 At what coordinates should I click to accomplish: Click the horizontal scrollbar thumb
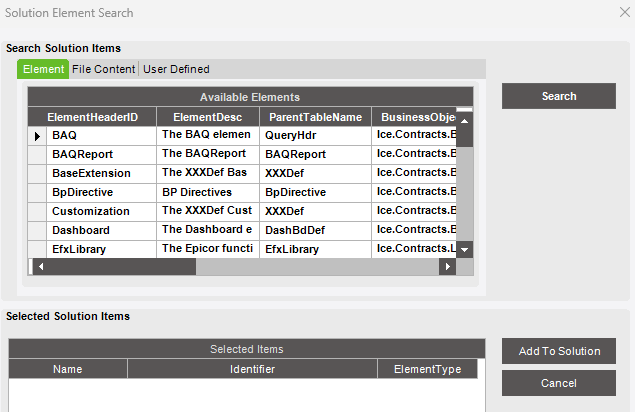pyautogui.click(x=120, y=267)
